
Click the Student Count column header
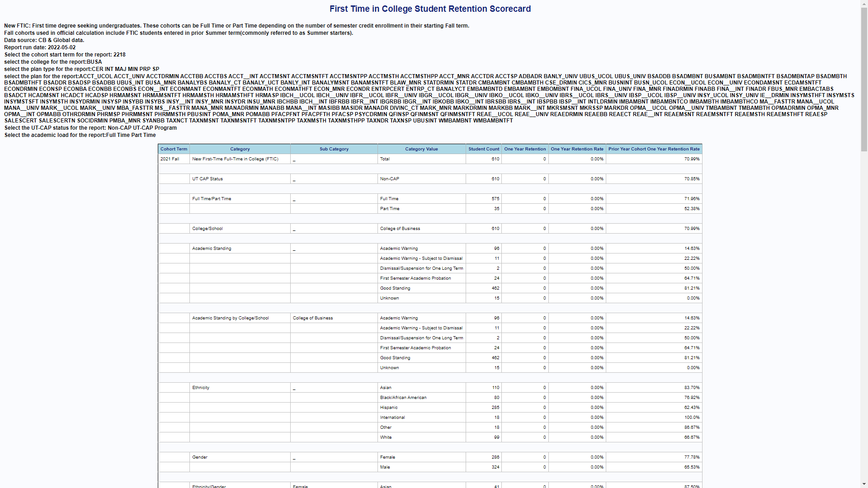tap(483, 149)
